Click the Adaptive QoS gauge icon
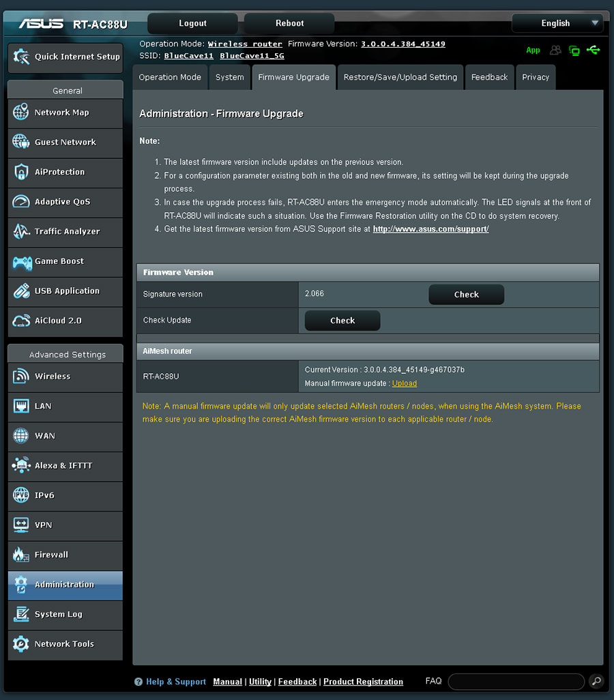 click(x=21, y=202)
